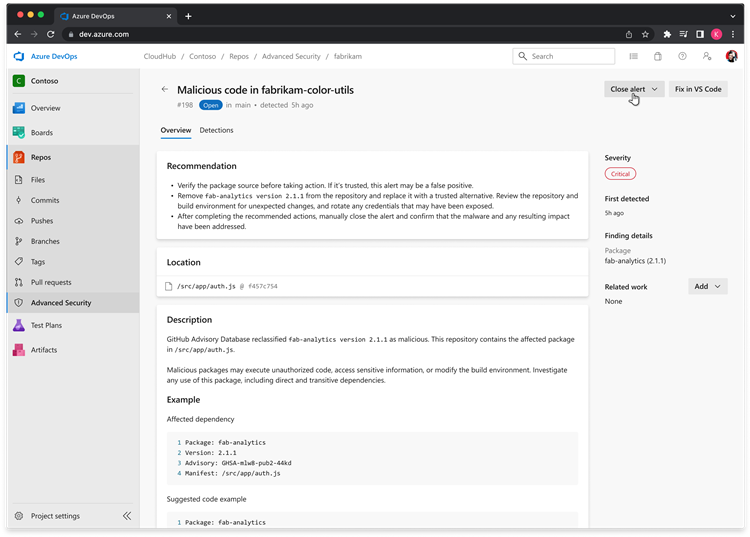Go back using the alert back arrow
The width and height of the screenshot is (750, 537).
pyautogui.click(x=165, y=89)
